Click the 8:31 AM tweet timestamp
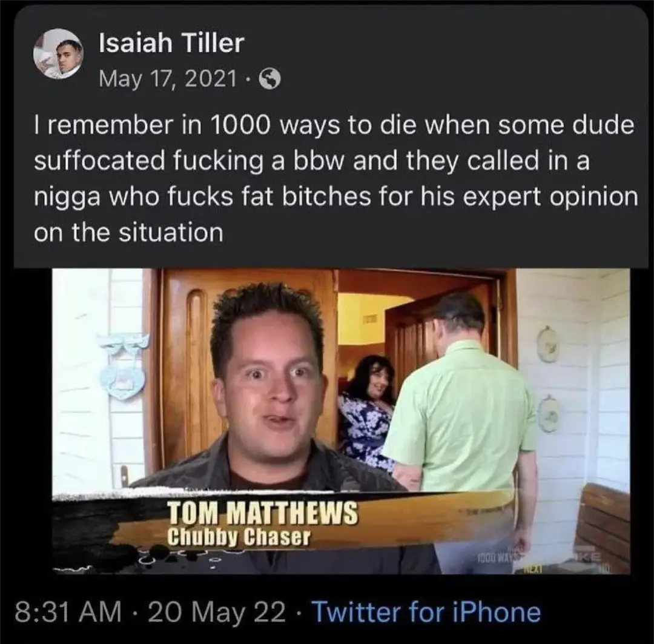 (x=68, y=612)
